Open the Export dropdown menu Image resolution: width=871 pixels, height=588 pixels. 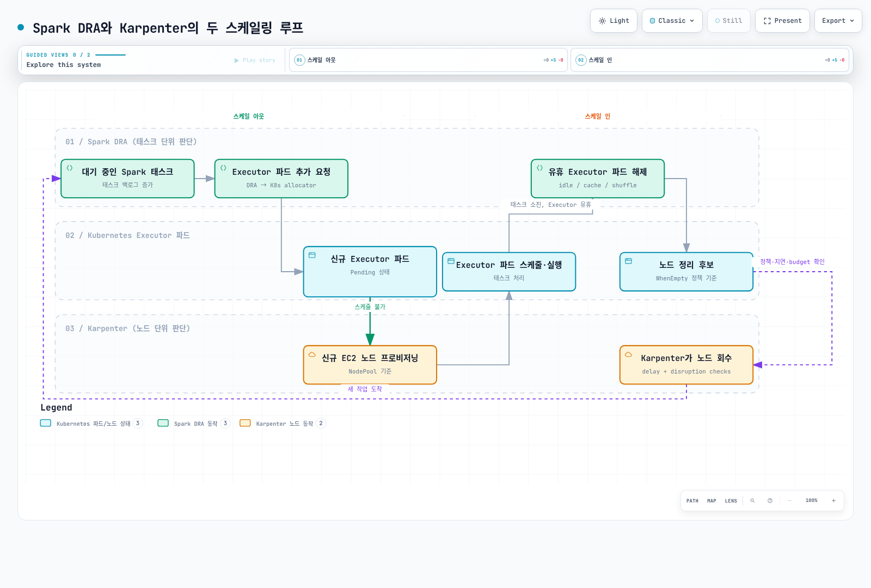838,21
